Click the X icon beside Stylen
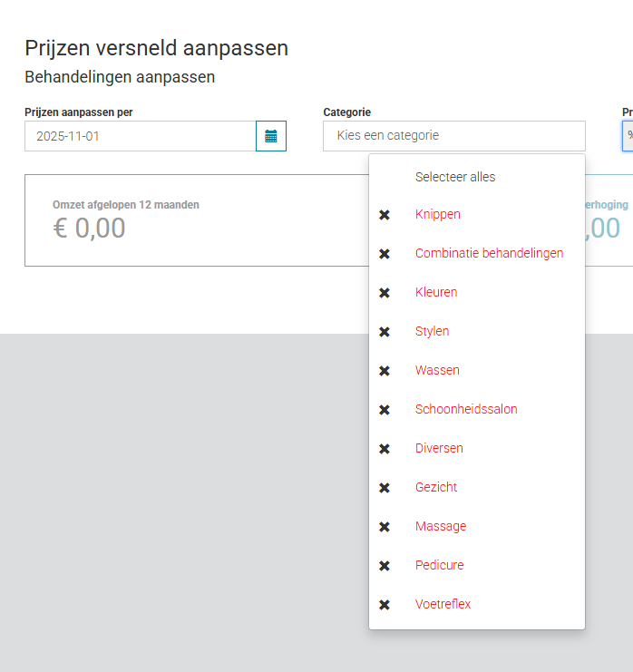Viewport: 633px width, 672px height. pyautogui.click(x=385, y=332)
